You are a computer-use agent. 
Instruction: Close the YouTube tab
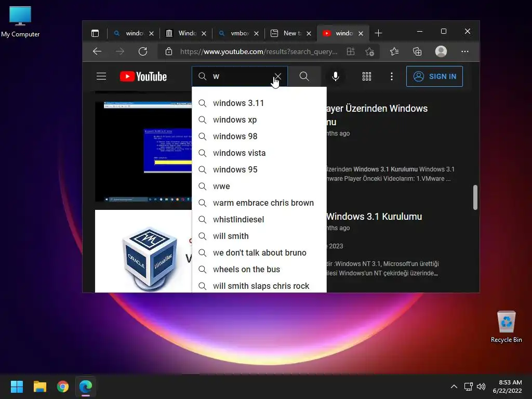click(x=361, y=33)
